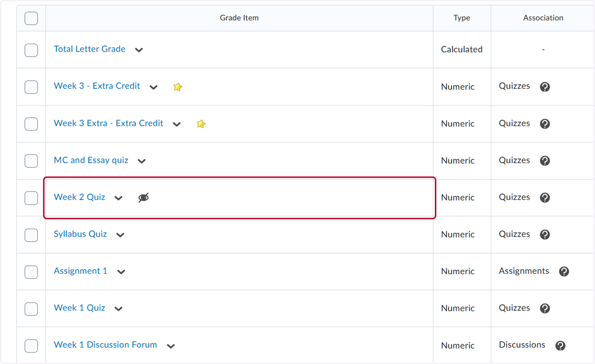Click Assignments association text
The width and height of the screenshot is (595, 364).
tap(524, 271)
